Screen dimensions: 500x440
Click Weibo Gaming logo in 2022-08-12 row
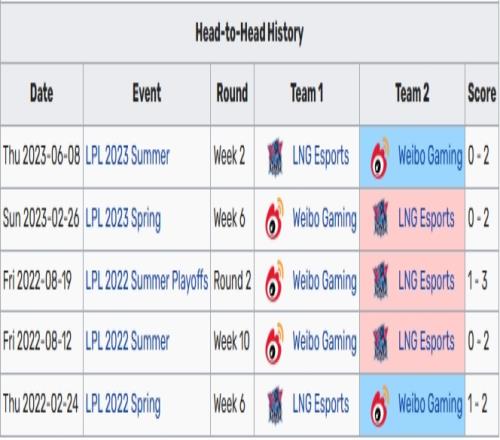tap(275, 343)
